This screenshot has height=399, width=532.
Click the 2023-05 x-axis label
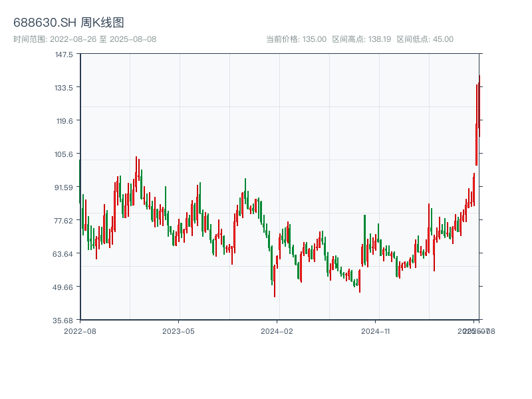coord(178,331)
